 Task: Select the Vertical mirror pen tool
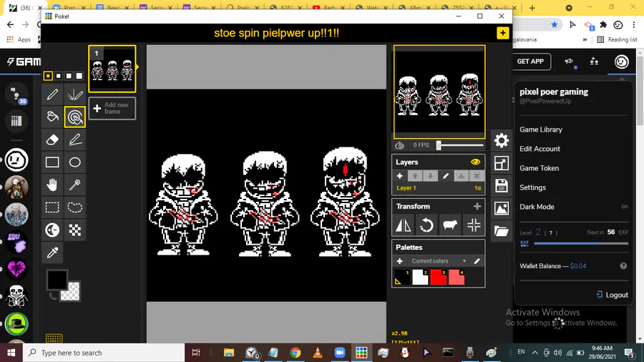pyautogui.click(x=74, y=94)
